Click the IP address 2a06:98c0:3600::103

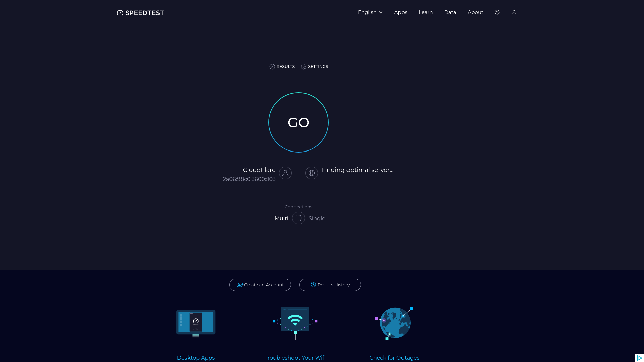coord(249,179)
